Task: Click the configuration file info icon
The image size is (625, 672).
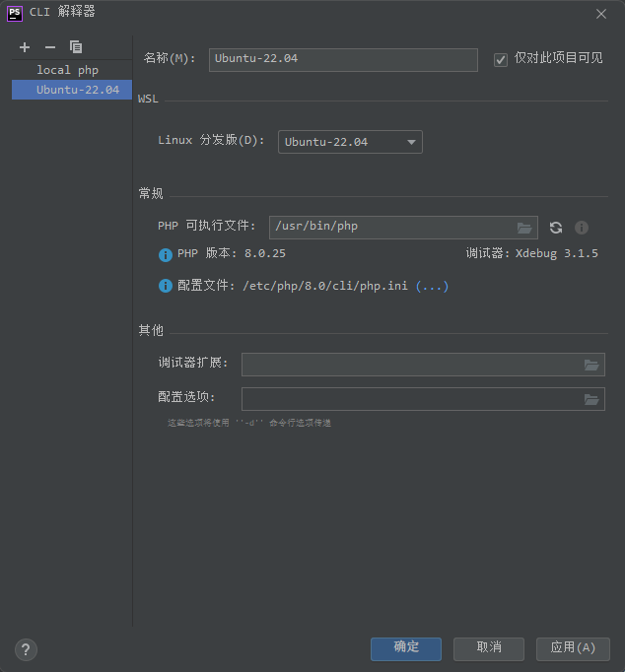Action: coord(166,286)
